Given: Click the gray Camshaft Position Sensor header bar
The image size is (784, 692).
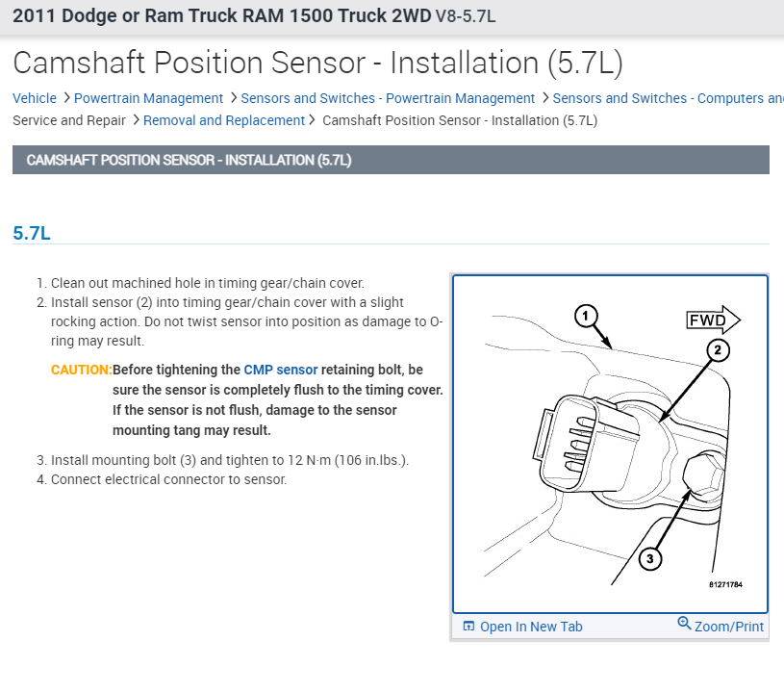Looking at the screenshot, I should pyautogui.click(x=391, y=160).
